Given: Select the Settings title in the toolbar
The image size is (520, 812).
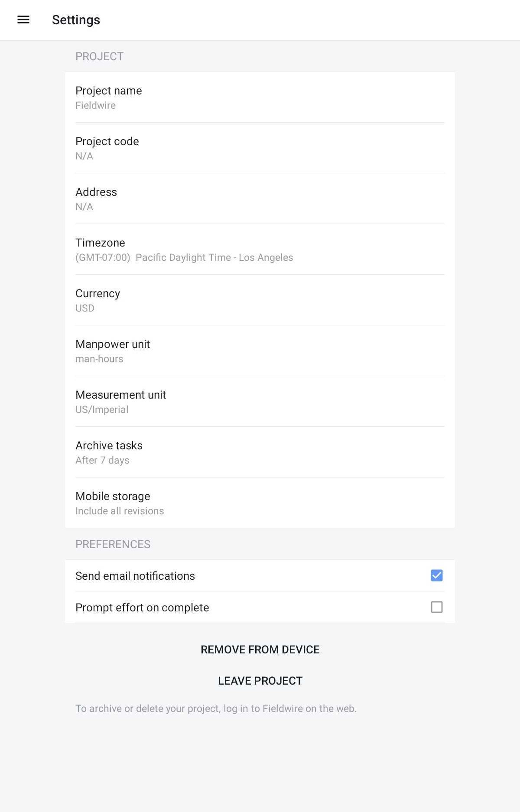Looking at the screenshot, I should coord(76,19).
